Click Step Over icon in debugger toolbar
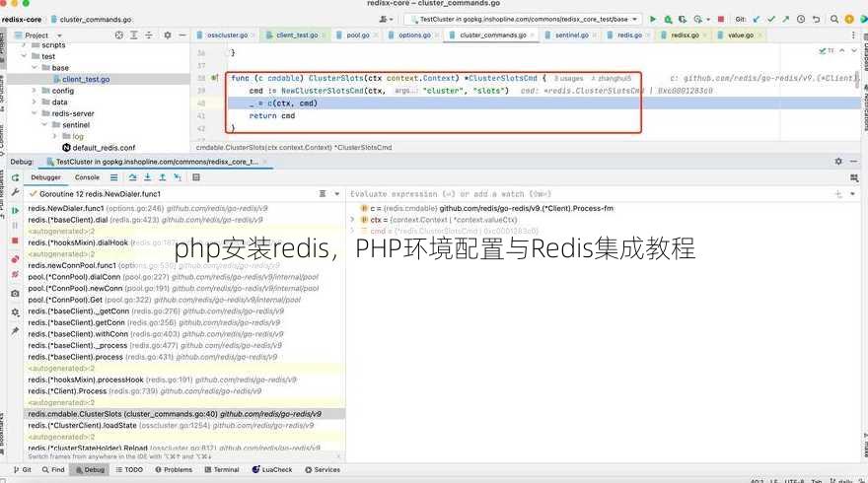868x483 pixels. (133, 177)
